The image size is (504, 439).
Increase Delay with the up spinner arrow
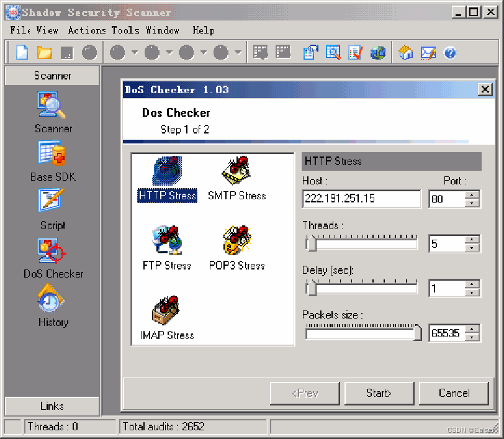(x=472, y=284)
